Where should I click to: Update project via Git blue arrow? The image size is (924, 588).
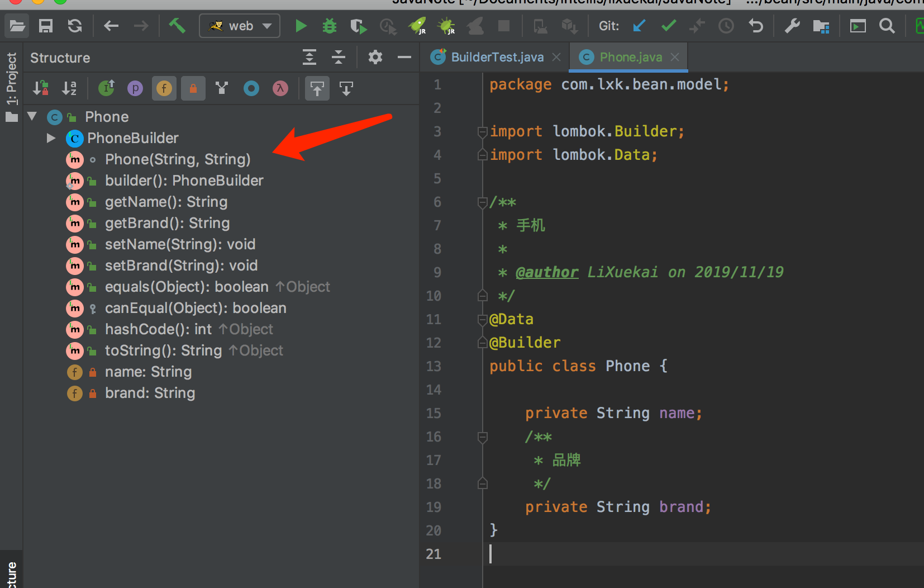tap(640, 26)
